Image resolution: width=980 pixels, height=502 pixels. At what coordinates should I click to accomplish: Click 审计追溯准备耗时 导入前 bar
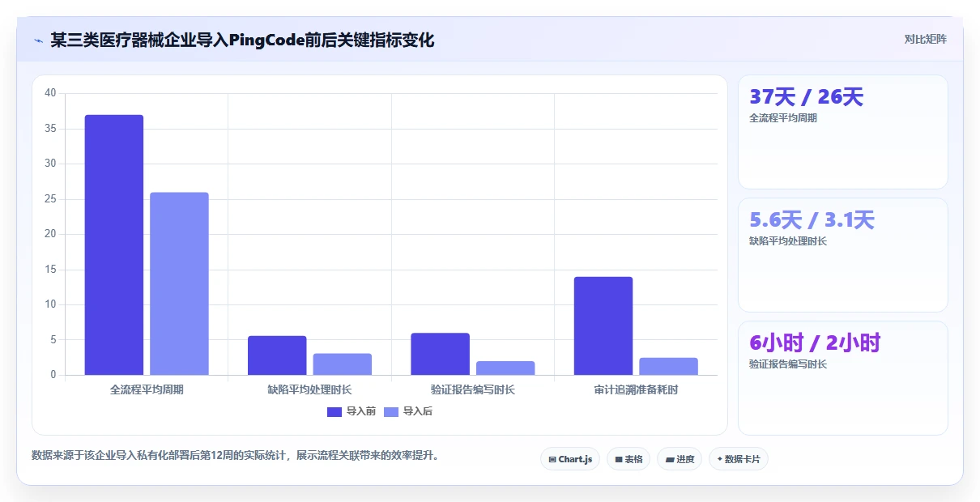pos(603,325)
